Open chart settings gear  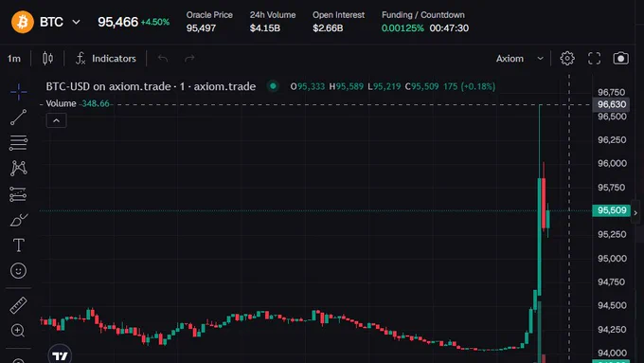(567, 59)
